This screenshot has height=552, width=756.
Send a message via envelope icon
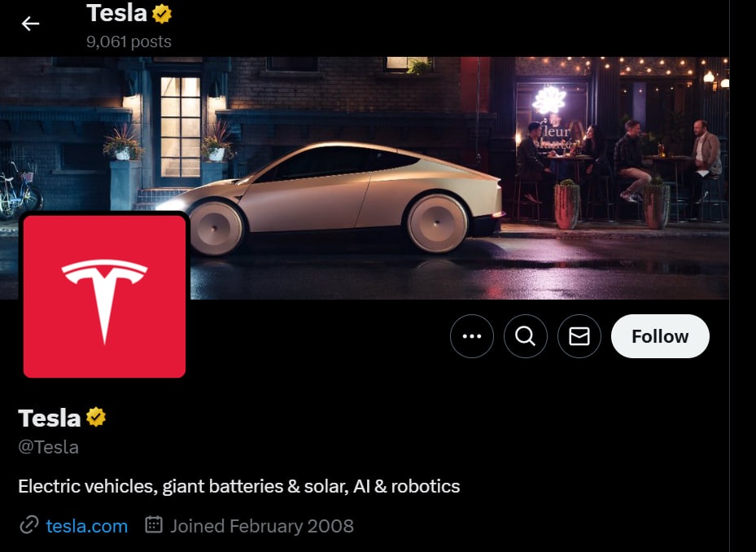coord(579,336)
